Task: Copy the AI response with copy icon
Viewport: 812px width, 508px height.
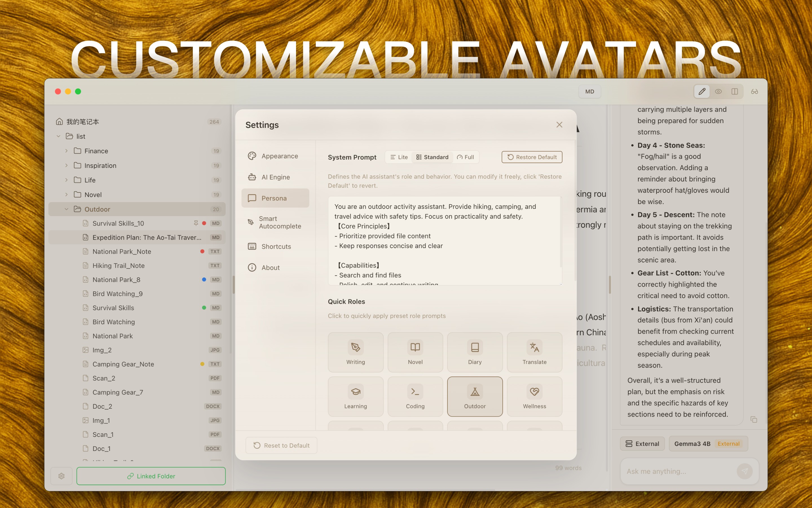Action: (754, 419)
